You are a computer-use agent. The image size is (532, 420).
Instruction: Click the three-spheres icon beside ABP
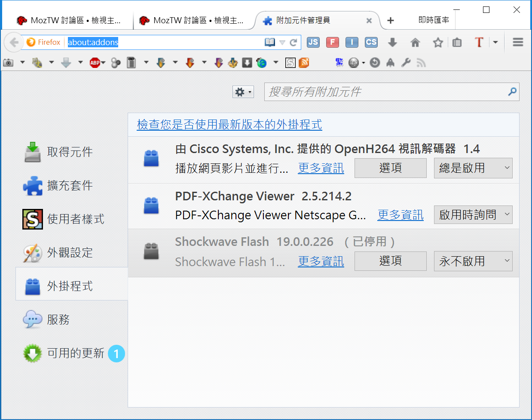(x=116, y=63)
